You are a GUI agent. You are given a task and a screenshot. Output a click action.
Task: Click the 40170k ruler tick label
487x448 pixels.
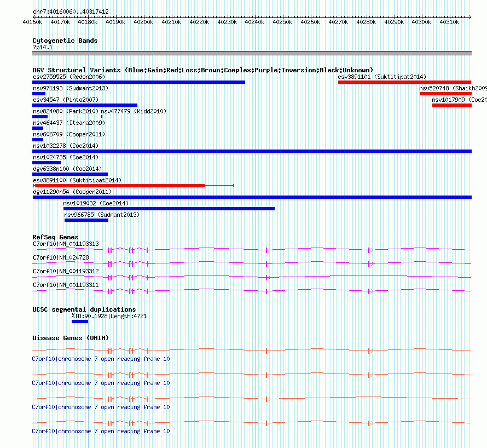coord(60,22)
